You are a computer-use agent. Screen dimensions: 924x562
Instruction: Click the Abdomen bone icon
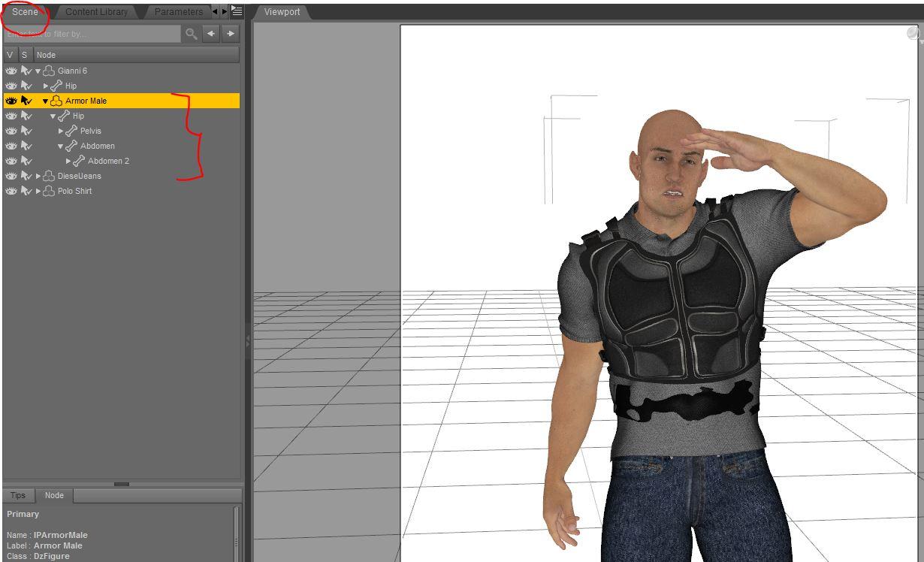[71, 146]
